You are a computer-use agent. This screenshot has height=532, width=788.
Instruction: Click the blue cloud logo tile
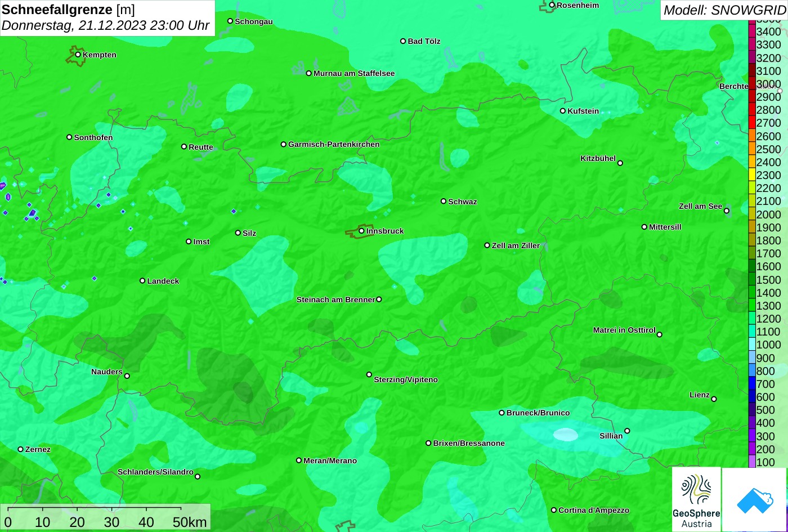click(x=755, y=500)
